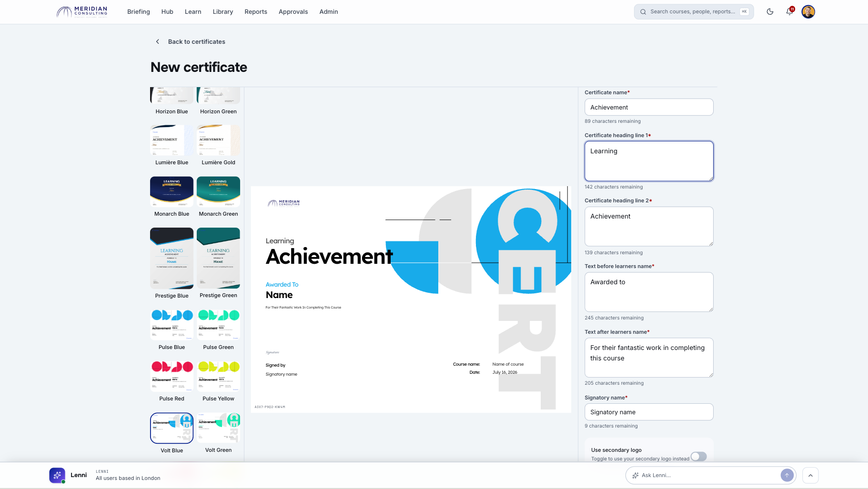Click the Lenni assistant icon
The height and width of the screenshot is (489, 868).
[57, 475]
